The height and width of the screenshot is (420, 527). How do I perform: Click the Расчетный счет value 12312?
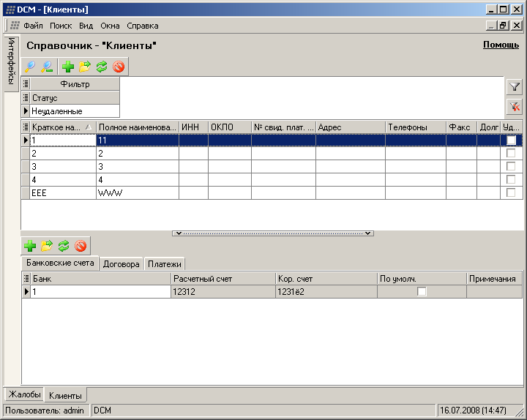tap(223, 292)
